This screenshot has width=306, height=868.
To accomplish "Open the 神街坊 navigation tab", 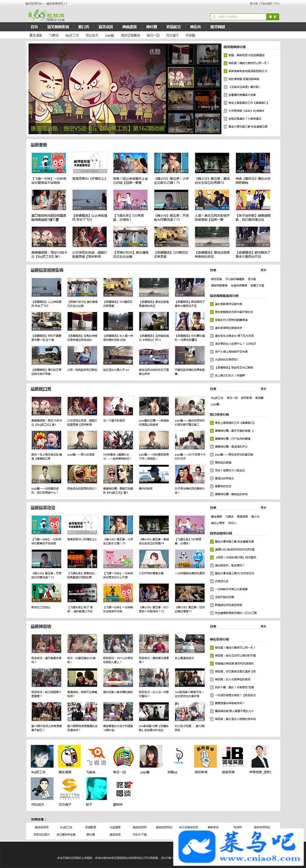I will pos(195,27).
